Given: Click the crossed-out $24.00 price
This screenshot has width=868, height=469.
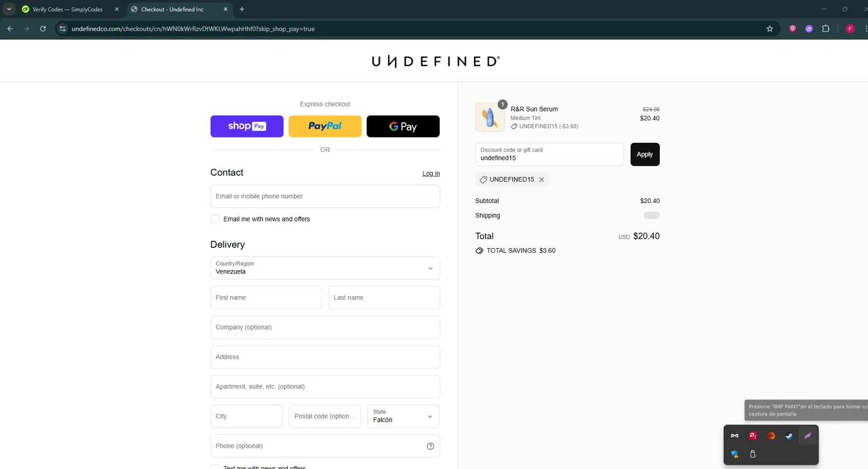Looking at the screenshot, I should pyautogui.click(x=651, y=109).
